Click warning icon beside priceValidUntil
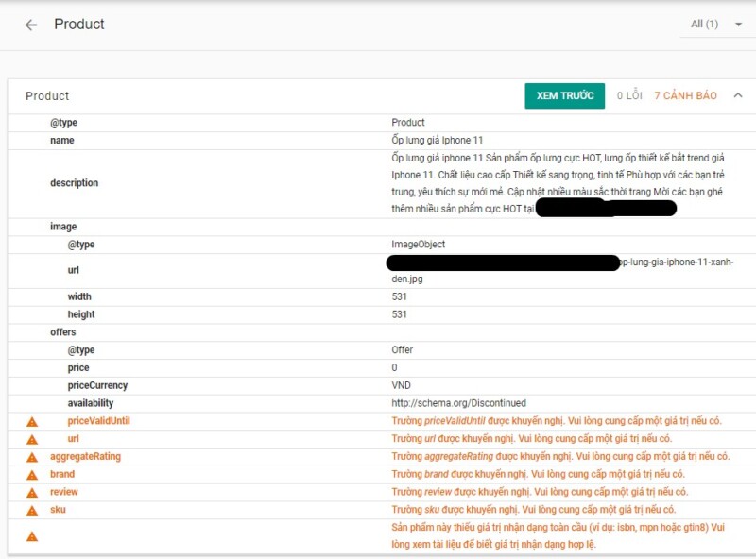This screenshot has width=756, height=559. point(31,421)
